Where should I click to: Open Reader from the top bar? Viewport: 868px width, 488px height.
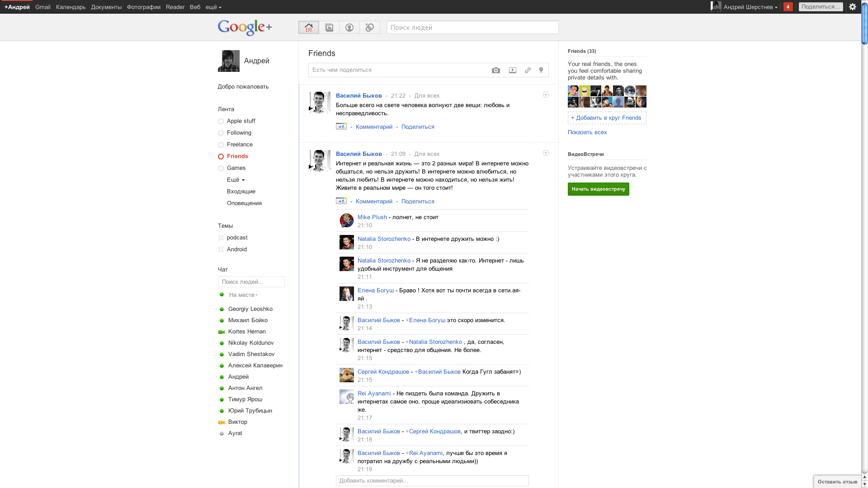click(x=175, y=7)
